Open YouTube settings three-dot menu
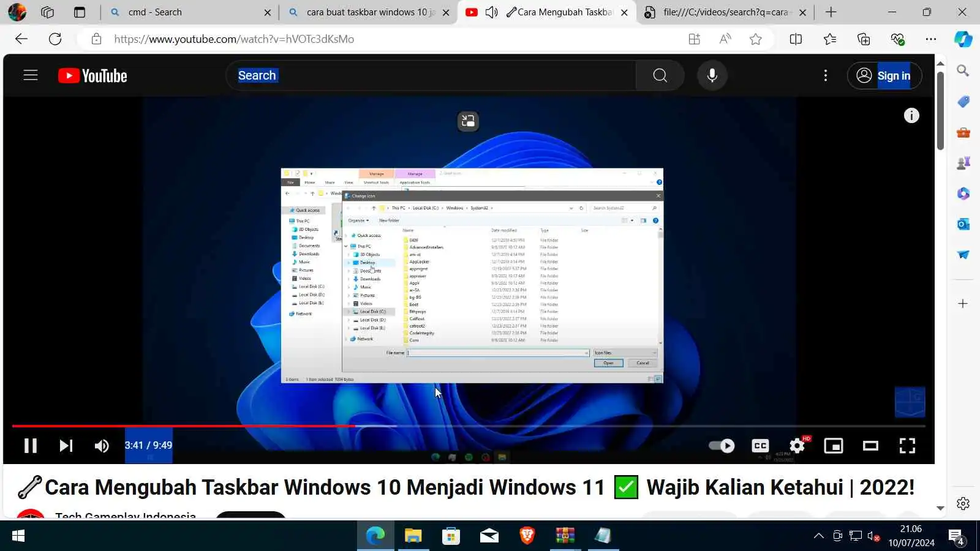 tap(826, 75)
